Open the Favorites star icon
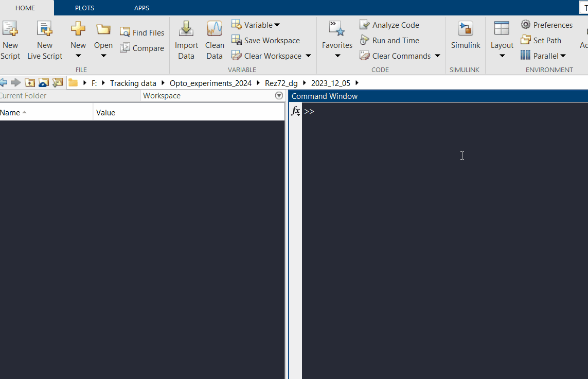Viewport: 588px width, 379px height. (x=337, y=29)
